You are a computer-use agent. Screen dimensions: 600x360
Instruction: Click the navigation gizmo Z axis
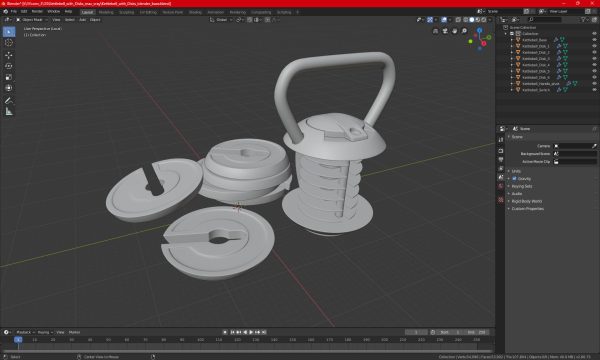point(479,30)
